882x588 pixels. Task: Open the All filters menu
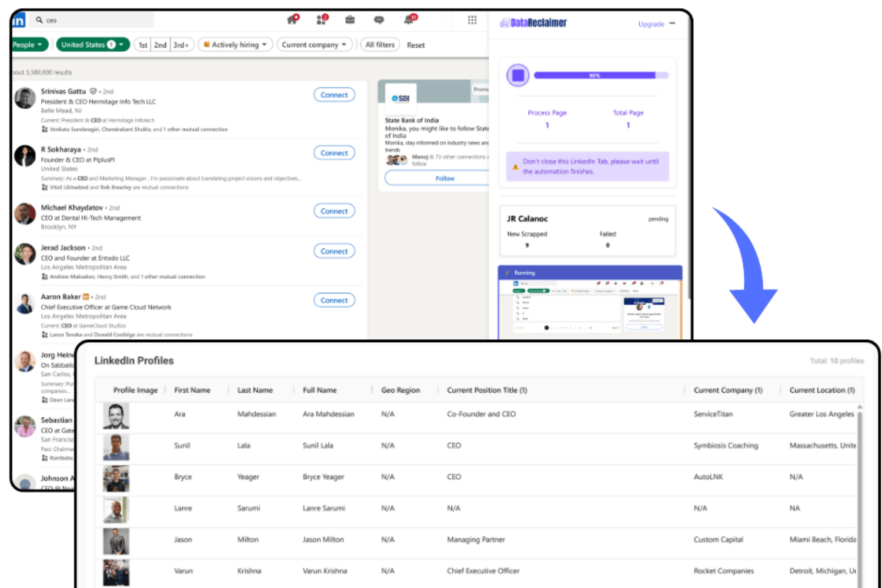(x=380, y=45)
